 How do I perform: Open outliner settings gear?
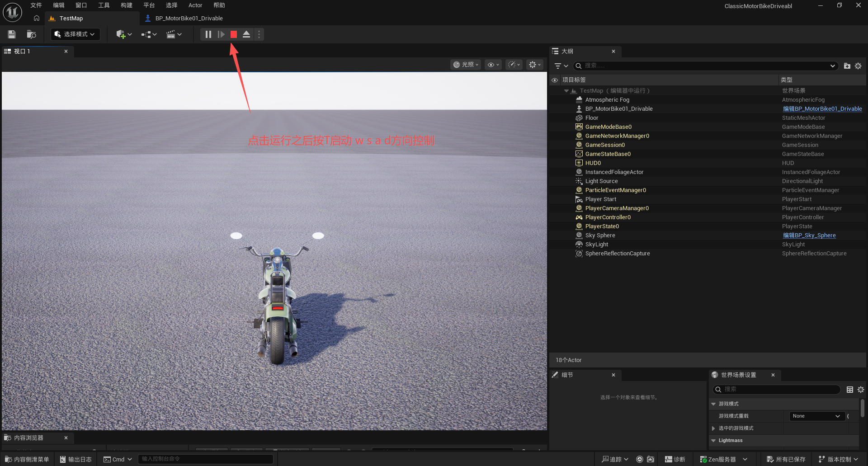click(x=858, y=66)
